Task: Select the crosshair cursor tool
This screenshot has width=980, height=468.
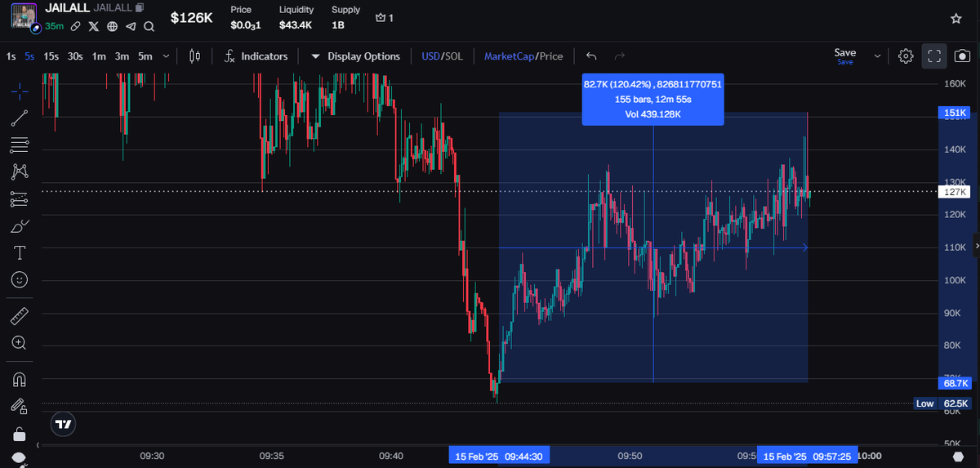Action: (20, 90)
